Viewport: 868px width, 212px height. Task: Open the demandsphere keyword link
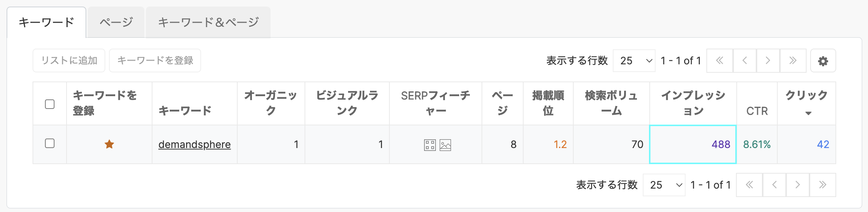[x=195, y=144]
